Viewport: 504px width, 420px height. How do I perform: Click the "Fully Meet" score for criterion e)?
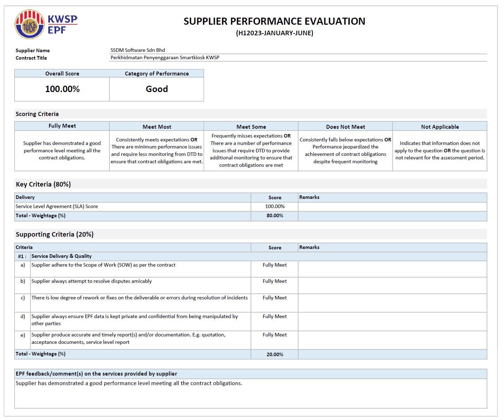(275, 335)
